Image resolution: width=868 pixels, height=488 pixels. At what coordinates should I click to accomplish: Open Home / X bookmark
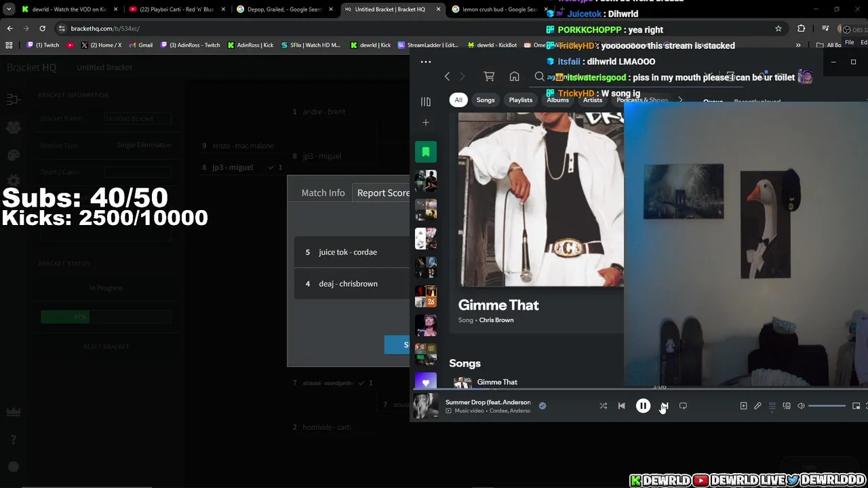[101, 45]
